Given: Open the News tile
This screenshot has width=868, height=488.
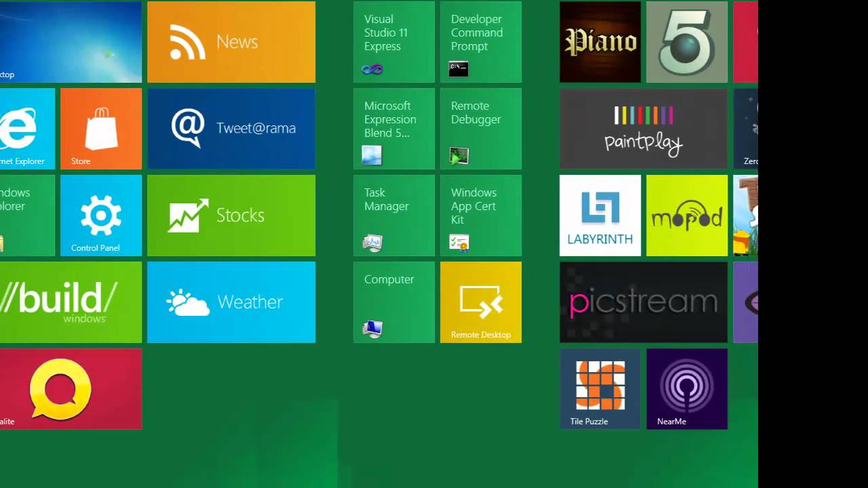Looking at the screenshot, I should coord(231,42).
